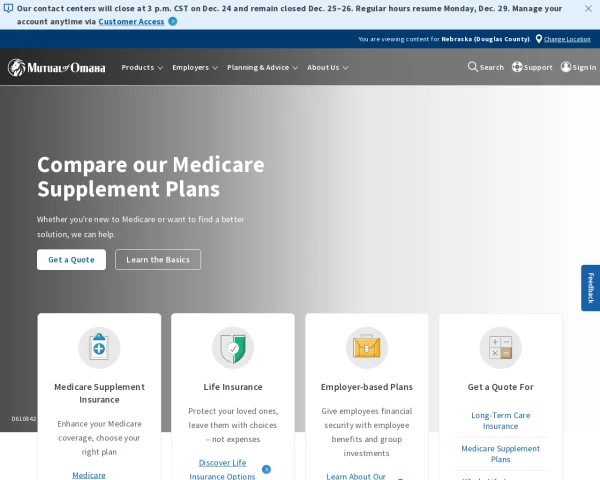The image size is (600, 480).
Task: Click the Search text in header
Action: click(492, 67)
